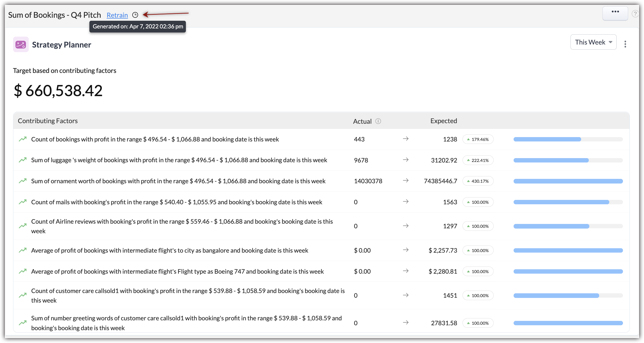Click the Retrain link
Image resolution: width=644 pixels, height=343 pixels.
117,15
